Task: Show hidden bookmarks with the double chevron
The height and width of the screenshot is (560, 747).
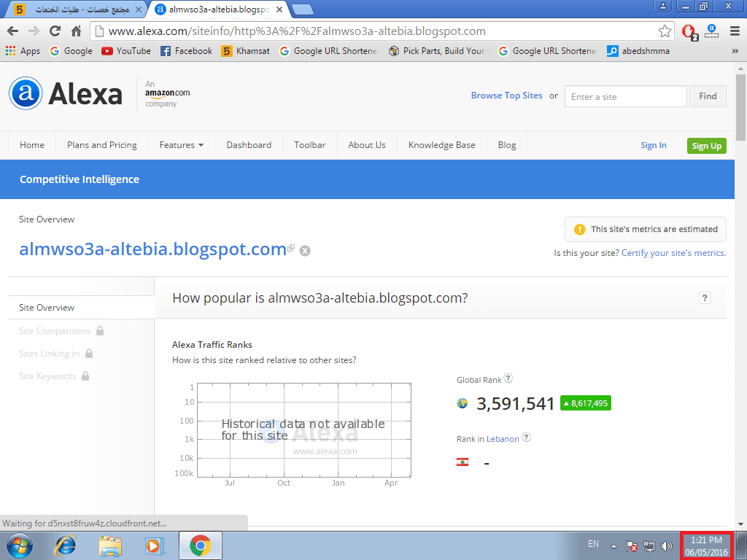Action: click(735, 51)
